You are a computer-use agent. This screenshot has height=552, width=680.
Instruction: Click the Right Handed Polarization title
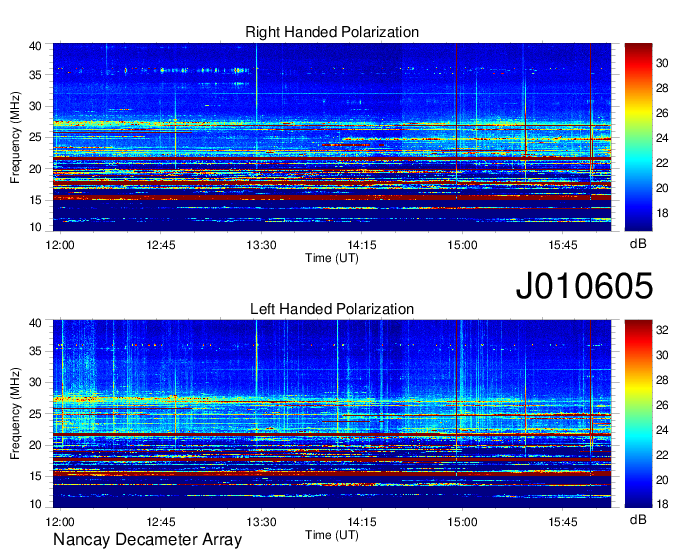332,32
